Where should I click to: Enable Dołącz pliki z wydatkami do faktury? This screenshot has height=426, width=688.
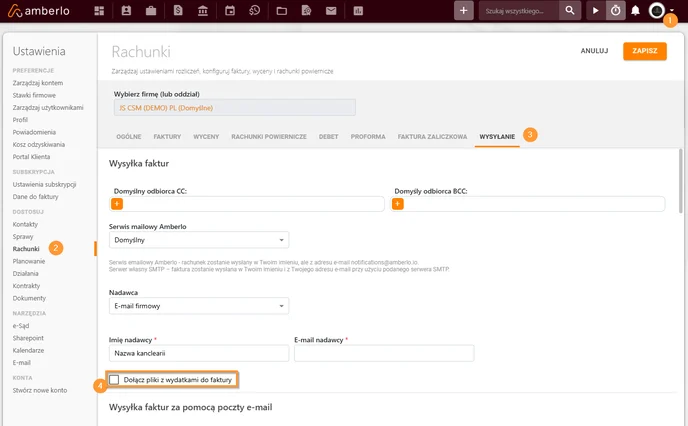tap(114, 379)
